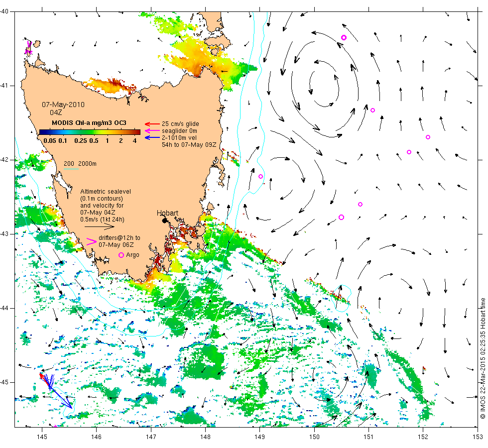Click latitude axis label -41

pyautogui.click(x=4, y=86)
